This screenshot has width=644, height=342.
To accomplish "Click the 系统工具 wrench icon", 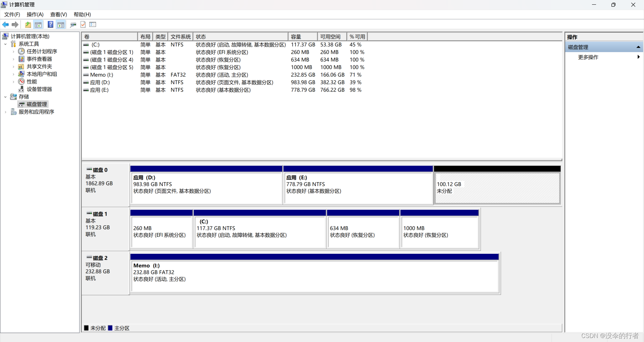I will pos(13,44).
